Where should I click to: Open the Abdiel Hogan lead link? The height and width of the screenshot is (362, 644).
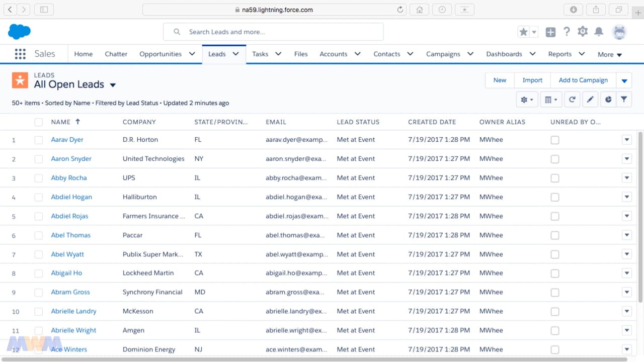(71, 197)
